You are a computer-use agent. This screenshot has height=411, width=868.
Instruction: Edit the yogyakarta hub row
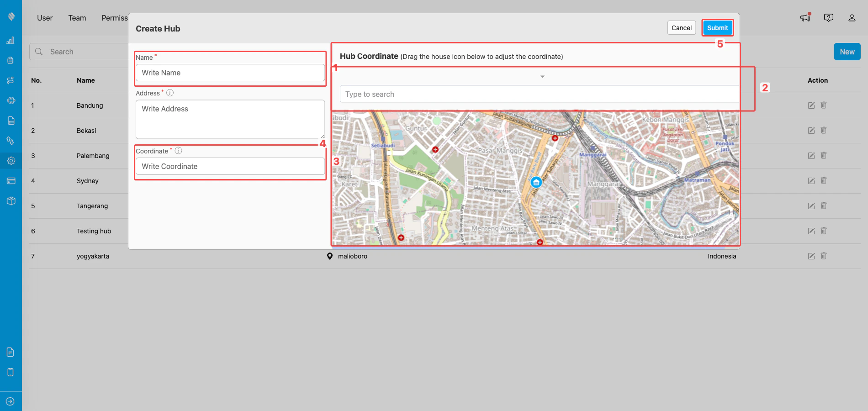pyautogui.click(x=811, y=256)
